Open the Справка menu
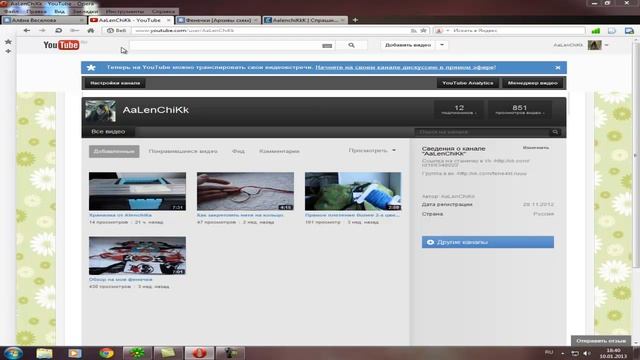This screenshot has width=640, height=360. (163, 11)
